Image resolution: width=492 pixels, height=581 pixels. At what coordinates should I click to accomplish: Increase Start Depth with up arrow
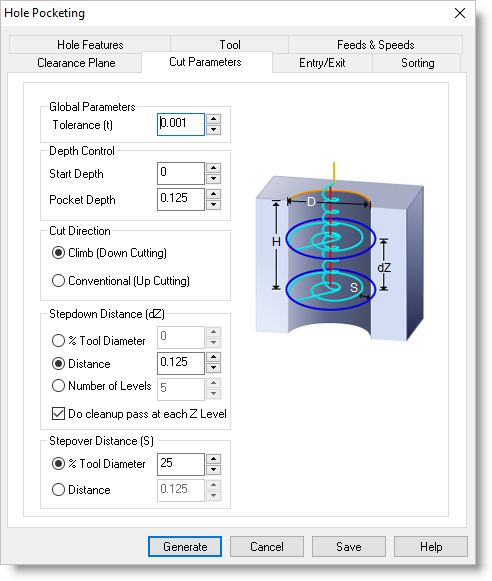213,168
